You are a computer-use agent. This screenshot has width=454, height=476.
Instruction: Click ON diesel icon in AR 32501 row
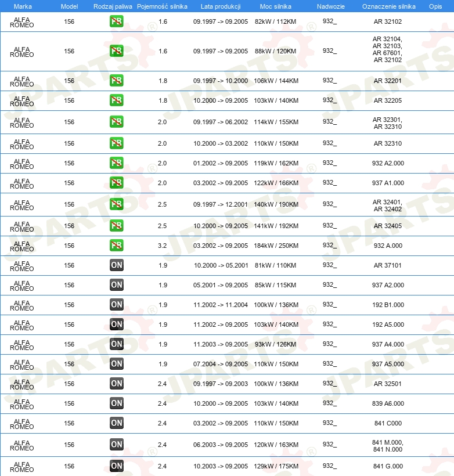tap(117, 383)
